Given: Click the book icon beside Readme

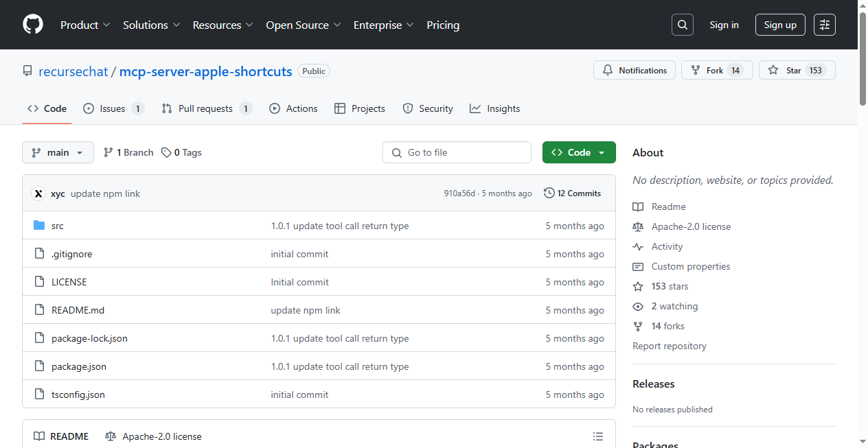Looking at the screenshot, I should (638, 207).
